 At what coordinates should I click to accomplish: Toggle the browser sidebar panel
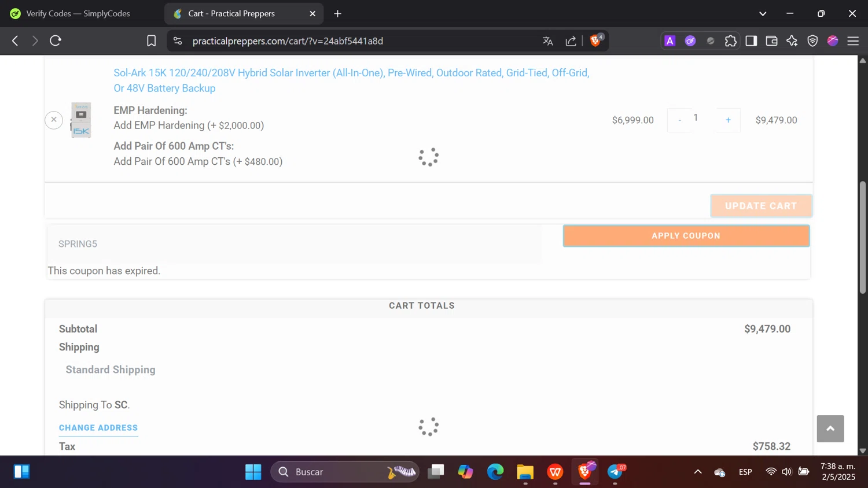(x=751, y=40)
